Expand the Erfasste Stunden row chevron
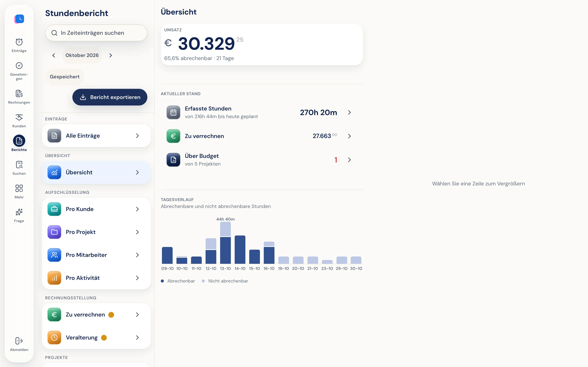The image size is (588, 367). pos(349,112)
